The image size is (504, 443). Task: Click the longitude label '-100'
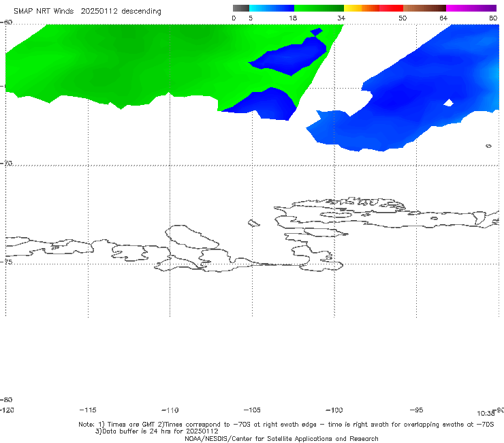[334, 410]
